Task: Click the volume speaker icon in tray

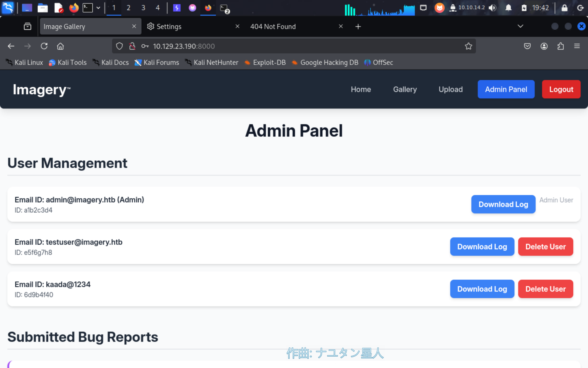Action: (492, 8)
